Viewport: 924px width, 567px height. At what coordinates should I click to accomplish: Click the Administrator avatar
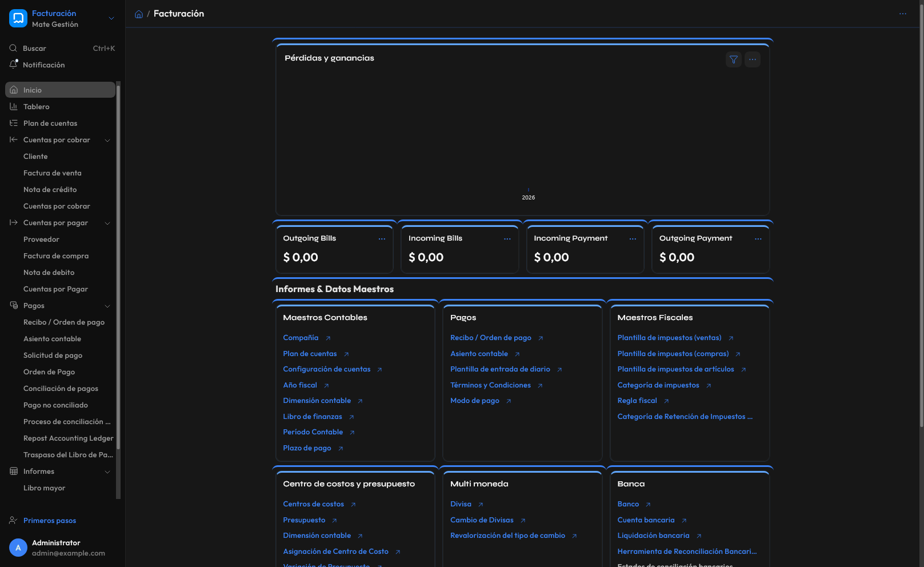click(x=18, y=548)
